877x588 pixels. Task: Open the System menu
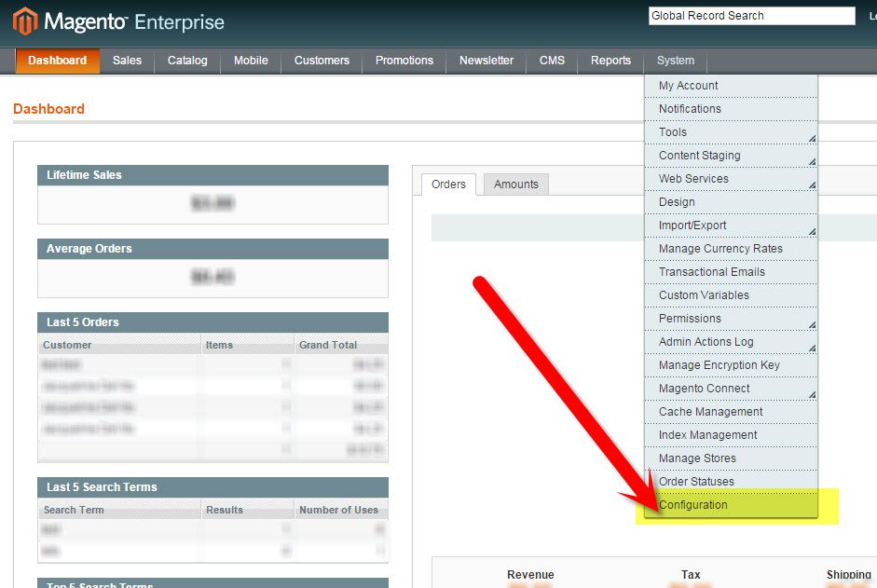tap(675, 61)
